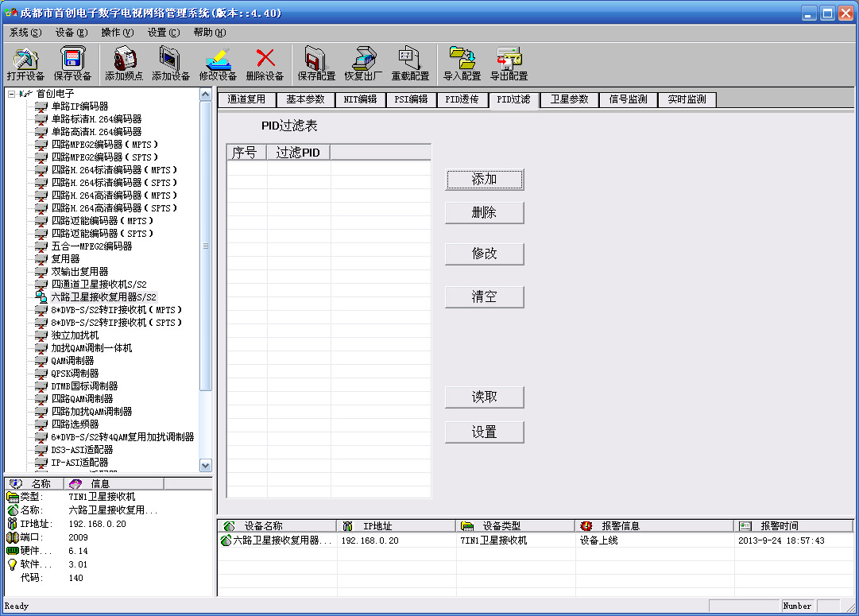859x616 pixels.
Task: Click the 2013-9-24 18:57:43 alarm time cell
Action: tap(781, 540)
